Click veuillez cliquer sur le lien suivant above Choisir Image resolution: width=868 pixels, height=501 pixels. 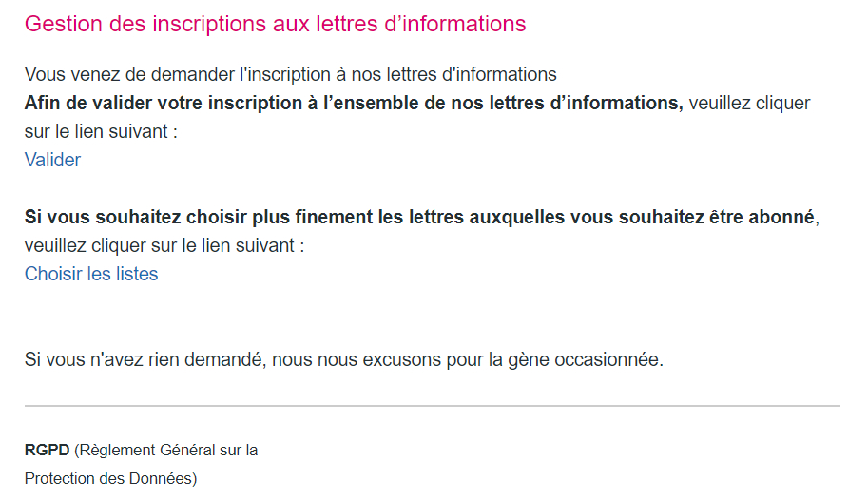click(x=164, y=245)
